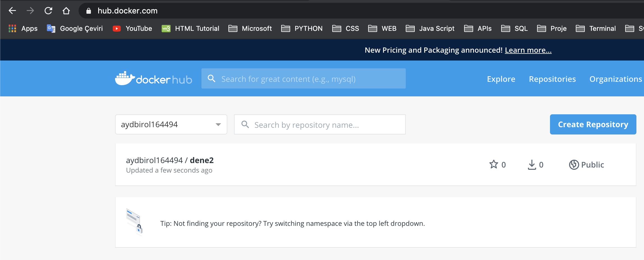Click the browser back arrow
This screenshot has width=644, height=260.
point(12,11)
